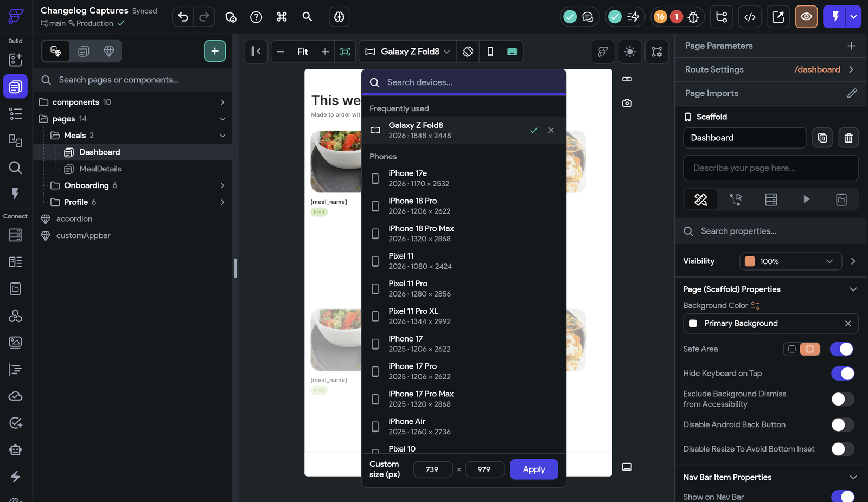The height and width of the screenshot is (502, 868).
Task: Delete the page with trash icon
Action: pos(849,138)
